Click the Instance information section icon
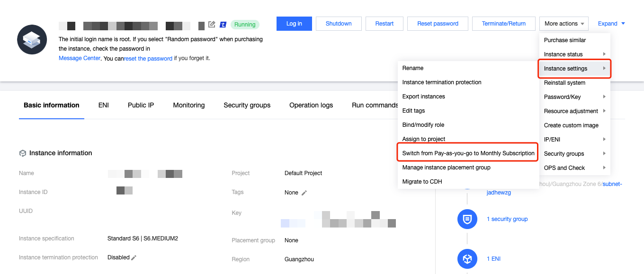The width and height of the screenshot is (644, 274). pos(23,153)
